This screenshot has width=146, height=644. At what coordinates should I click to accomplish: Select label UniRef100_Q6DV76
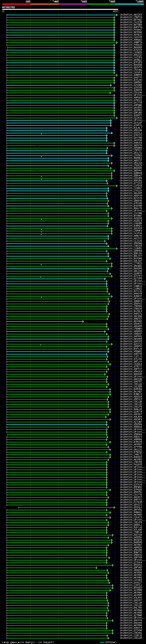pyautogui.click(x=131, y=146)
